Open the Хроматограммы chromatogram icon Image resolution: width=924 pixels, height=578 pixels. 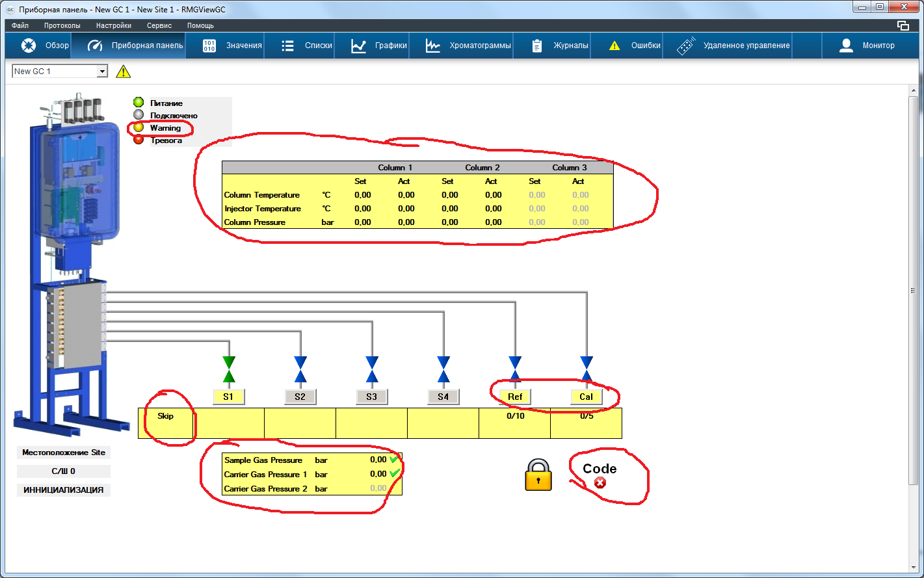tap(433, 46)
